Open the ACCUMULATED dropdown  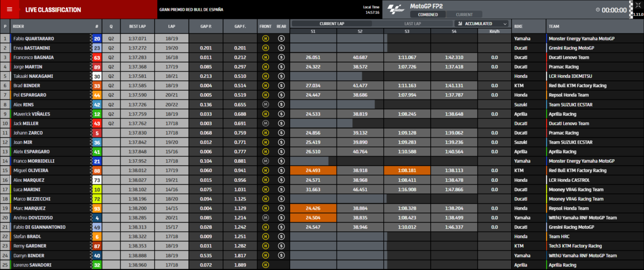pos(483,24)
